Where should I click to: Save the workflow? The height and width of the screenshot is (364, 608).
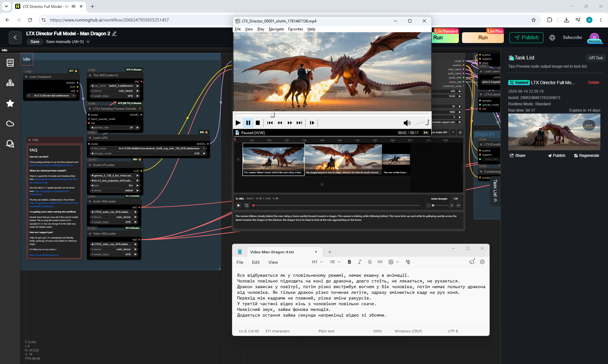point(35,42)
